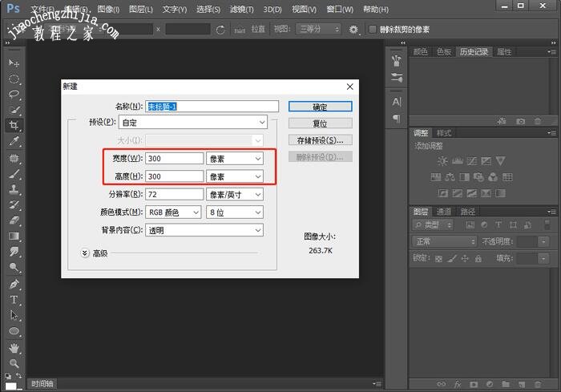Click the 高度 height input field

174,176
